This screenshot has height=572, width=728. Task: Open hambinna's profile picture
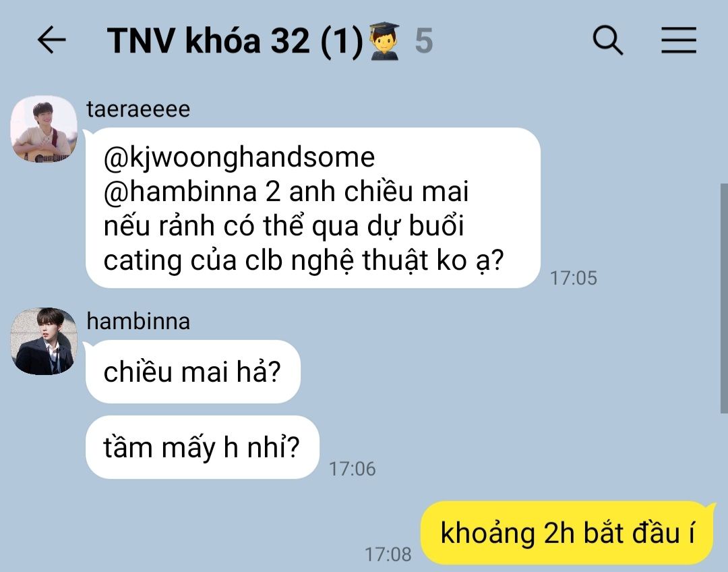click(x=44, y=341)
